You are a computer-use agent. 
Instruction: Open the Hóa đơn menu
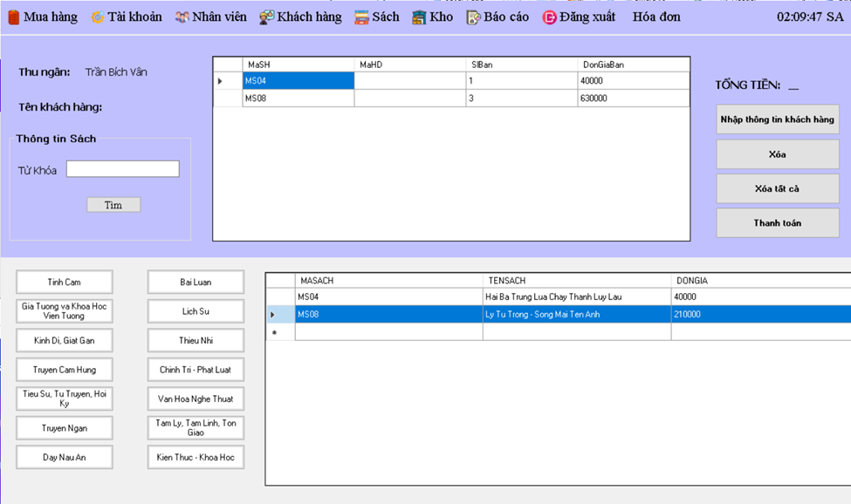click(x=656, y=17)
